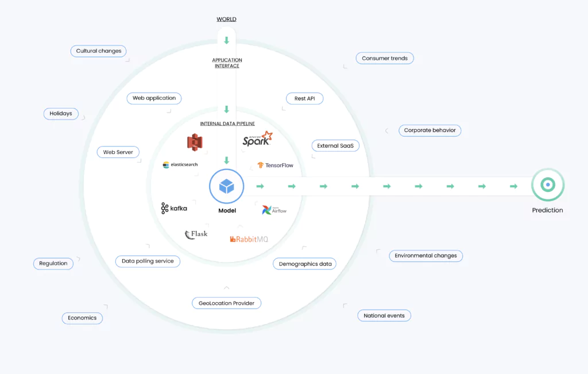
Task: Click the red AWS S3 logo
Action: click(x=195, y=142)
